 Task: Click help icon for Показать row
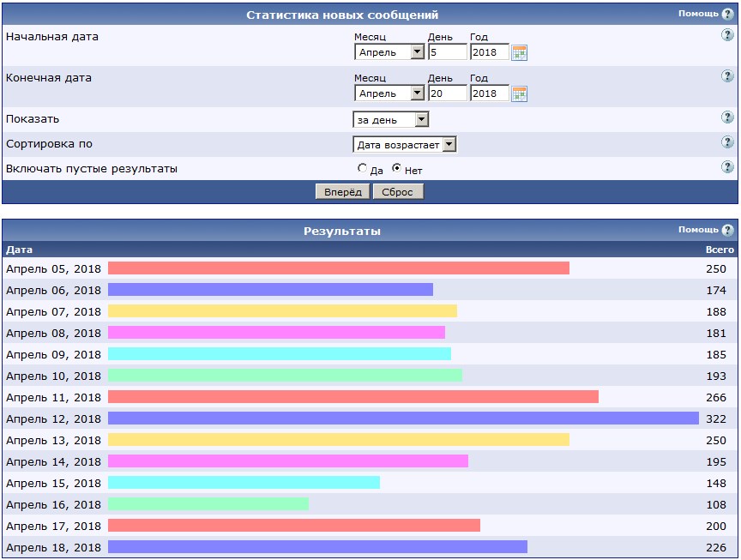(x=727, y=117)
